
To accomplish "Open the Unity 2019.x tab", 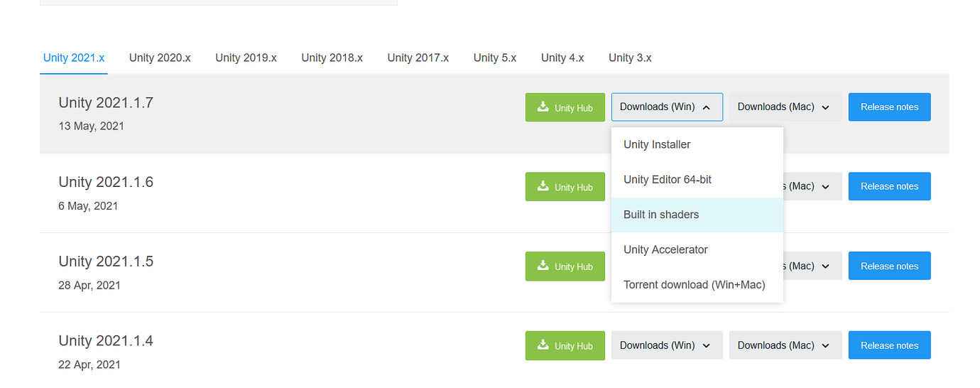I will (246, 58).
